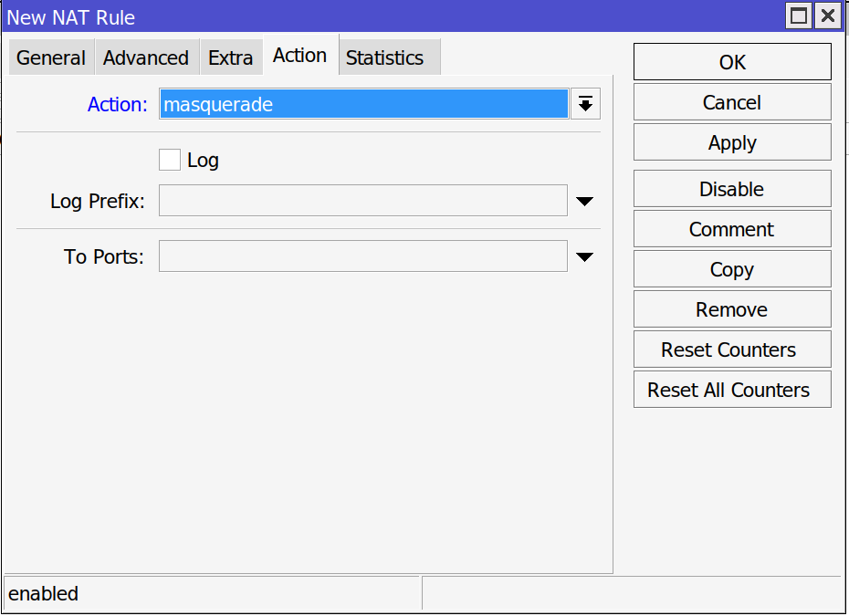
Task: Click the masquerade action field
Action: pos(364,104)
